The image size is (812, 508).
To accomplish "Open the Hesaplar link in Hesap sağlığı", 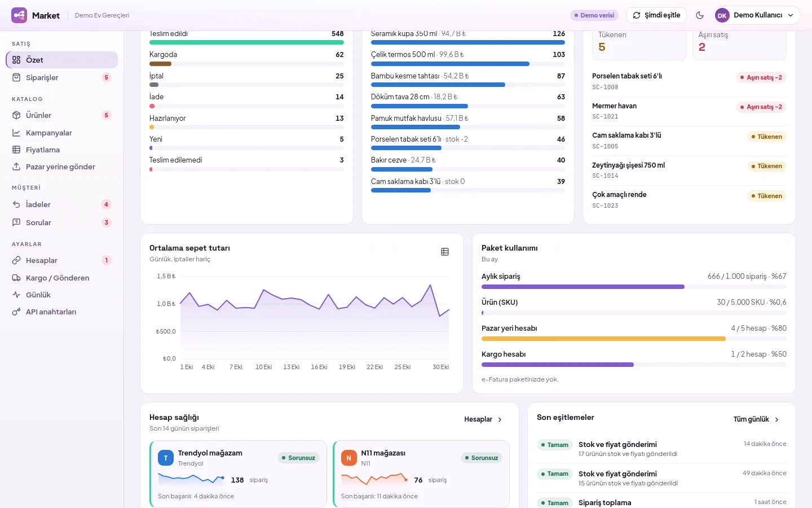I will coord(483,419).
